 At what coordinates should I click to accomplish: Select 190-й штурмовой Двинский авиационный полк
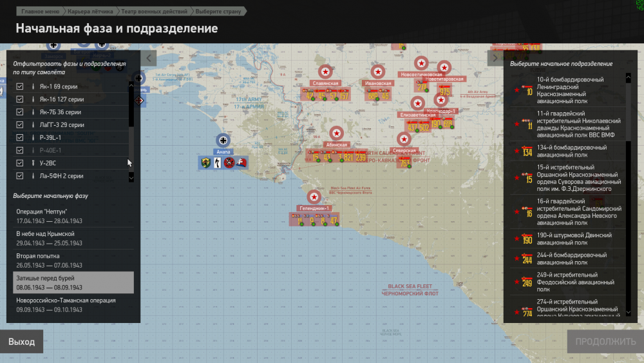click(x=567, y=239)
